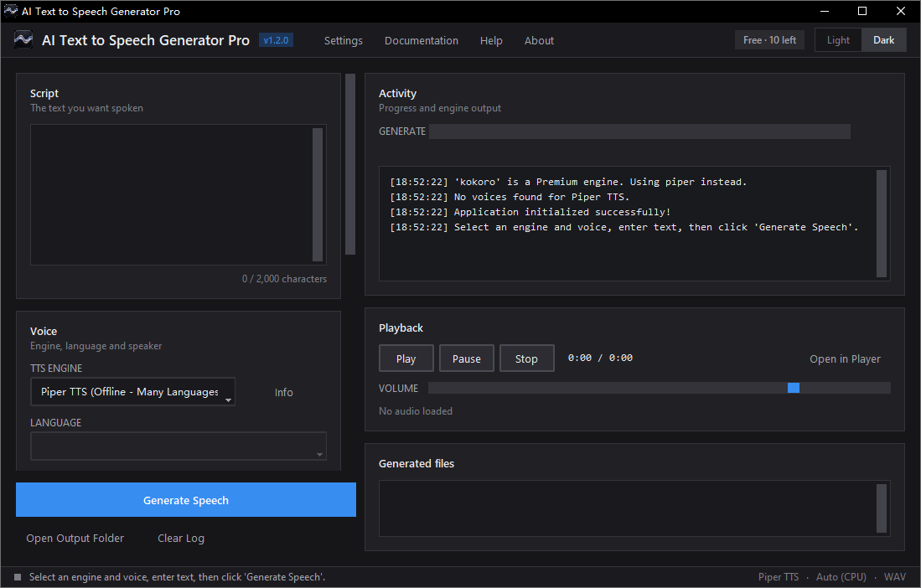
Task: Click the 0:00 / 0:00 time display
Action: (600, 358)
